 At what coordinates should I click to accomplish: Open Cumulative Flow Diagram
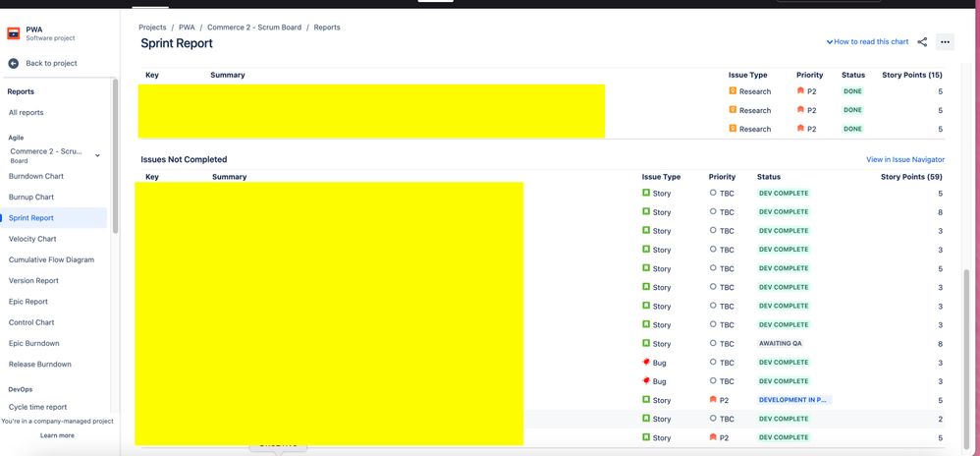51,259
